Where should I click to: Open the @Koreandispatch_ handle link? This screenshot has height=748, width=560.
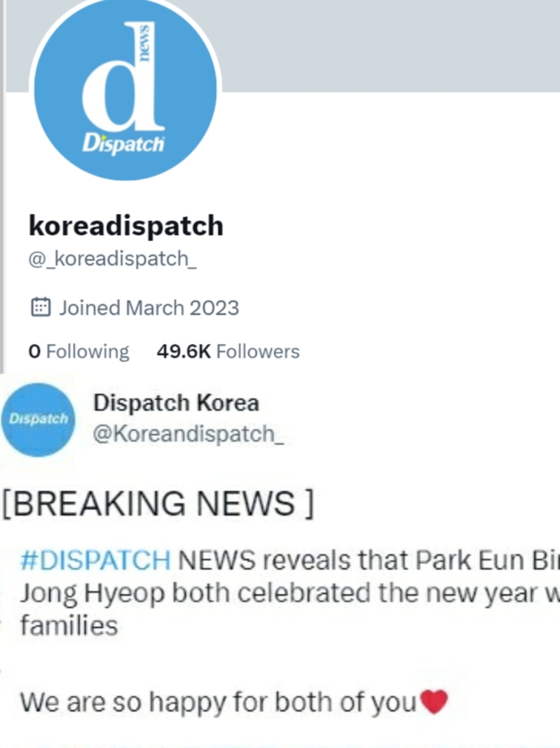pos(188,434)
